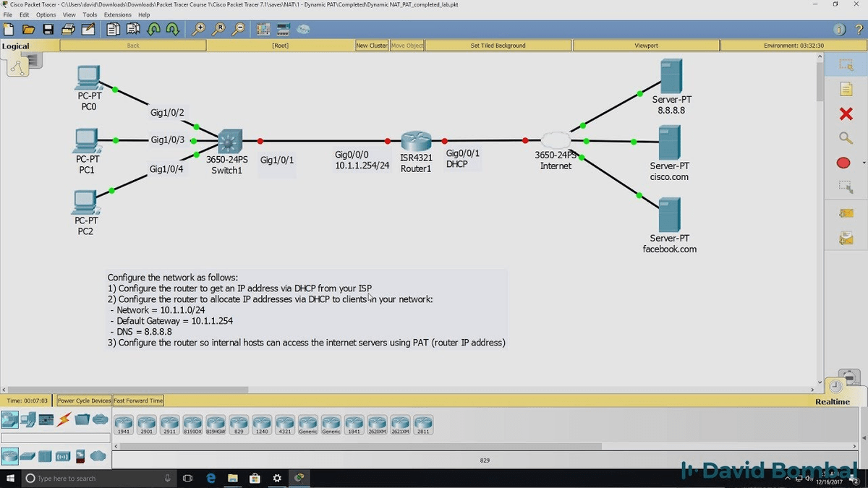
Task: Choose the 2911 router from the device list
Action: (x=170, y=424)
